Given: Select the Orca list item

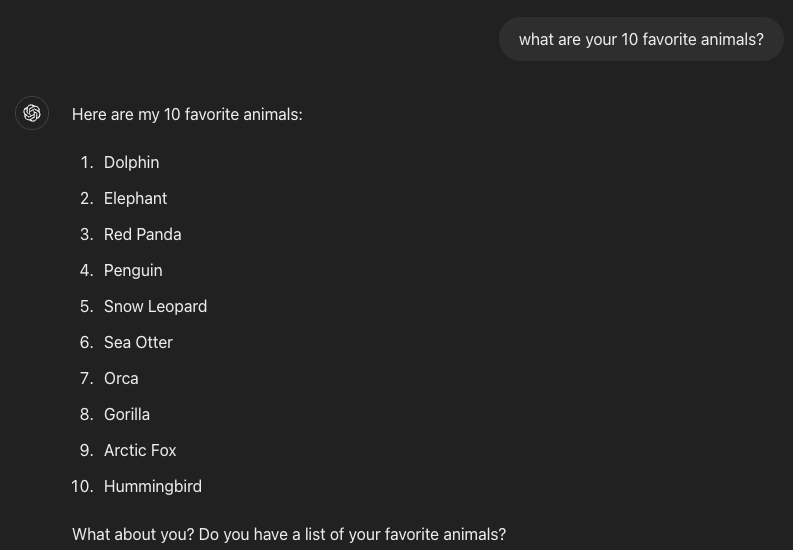Looking at the screenshot, I should (x=121, y=378).
